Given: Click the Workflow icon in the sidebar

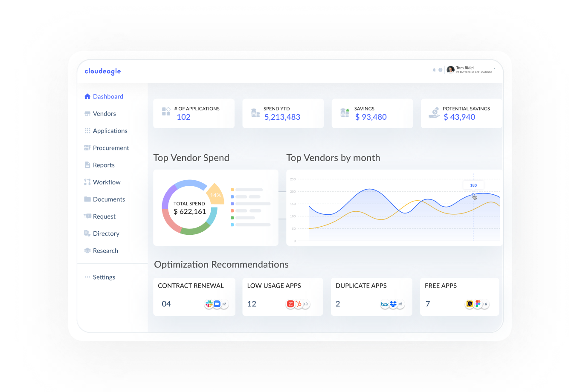Looking at the screenshot, I should (x=87, y=182).
